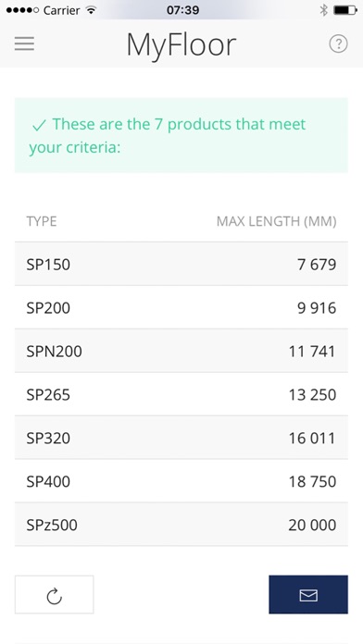
Task: Open the hamburger menu
Action: pos(24,43)
